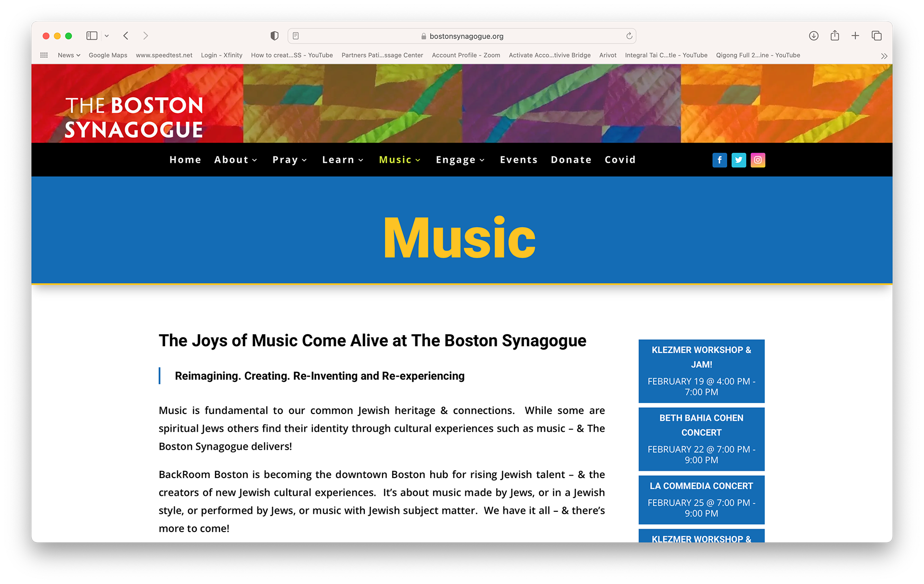Show more bookmarks overflow chevron
This screenshot has height=584, width=924.
point(884,56)
